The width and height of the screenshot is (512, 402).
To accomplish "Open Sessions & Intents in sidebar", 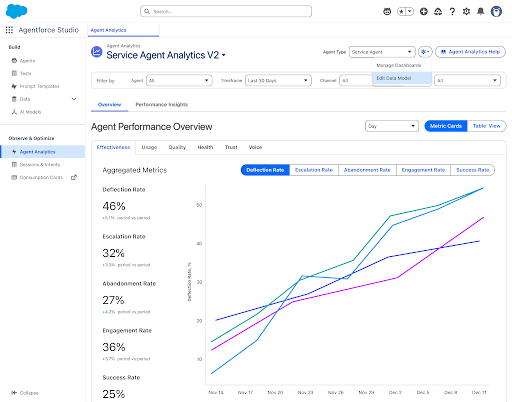I will pos(43,164).
